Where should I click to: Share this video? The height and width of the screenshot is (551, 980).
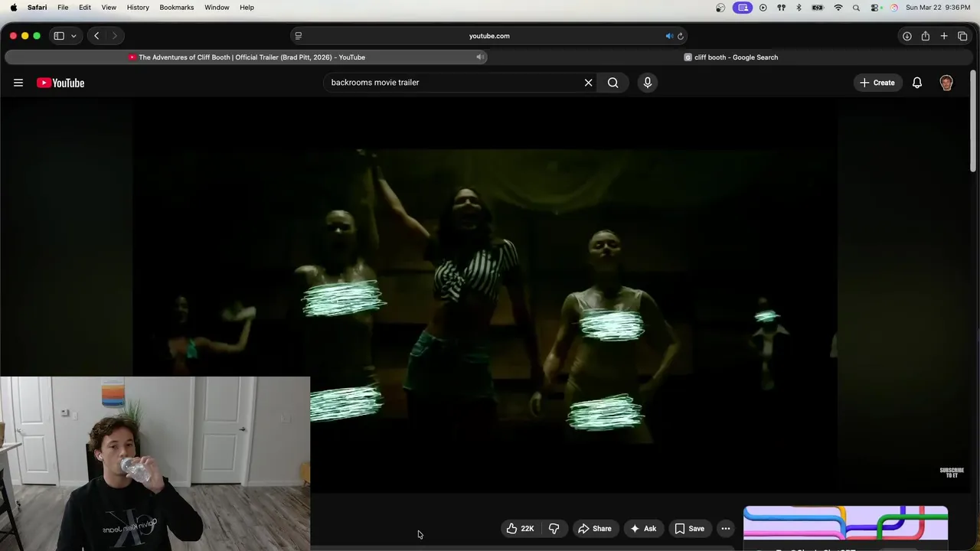pos(594,529)
